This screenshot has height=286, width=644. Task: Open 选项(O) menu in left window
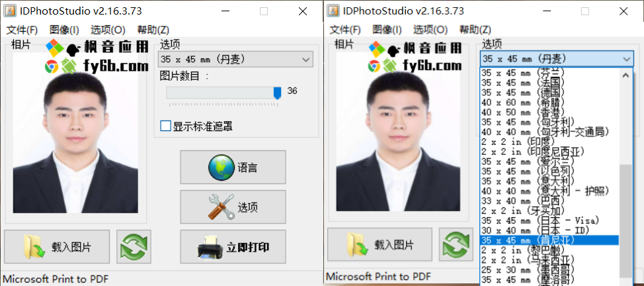point(108,30)
